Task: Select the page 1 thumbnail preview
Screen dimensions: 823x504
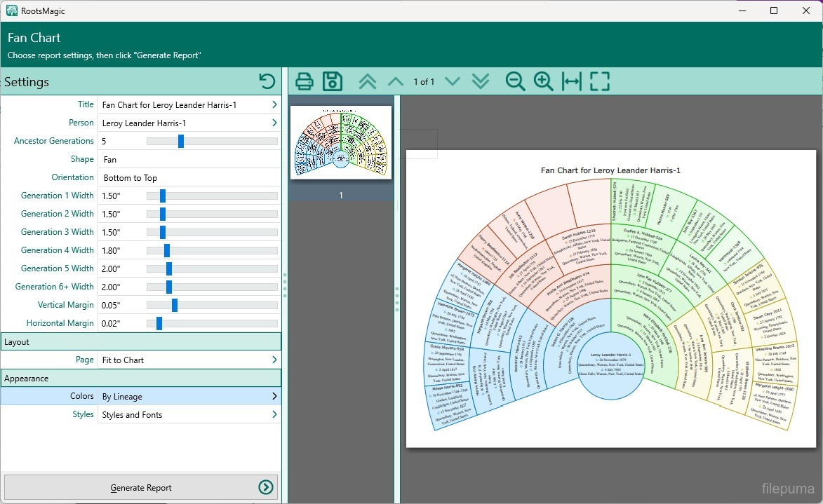Action: coord(341,143)
